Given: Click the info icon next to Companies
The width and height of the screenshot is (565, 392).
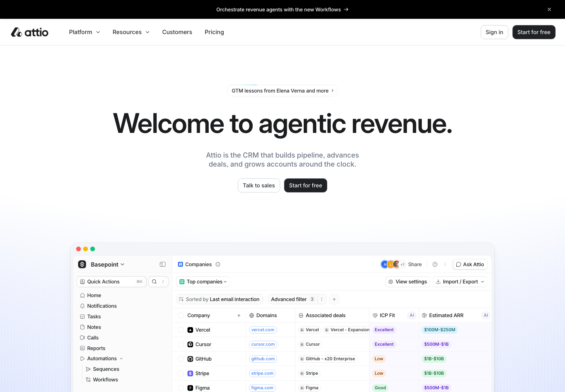Looking at the screenshot, I should [218, 264].
